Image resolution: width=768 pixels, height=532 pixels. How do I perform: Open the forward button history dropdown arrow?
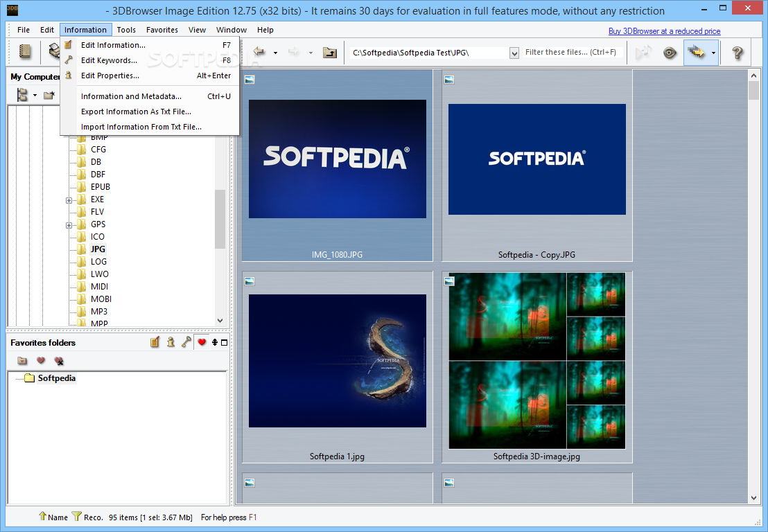311,53
